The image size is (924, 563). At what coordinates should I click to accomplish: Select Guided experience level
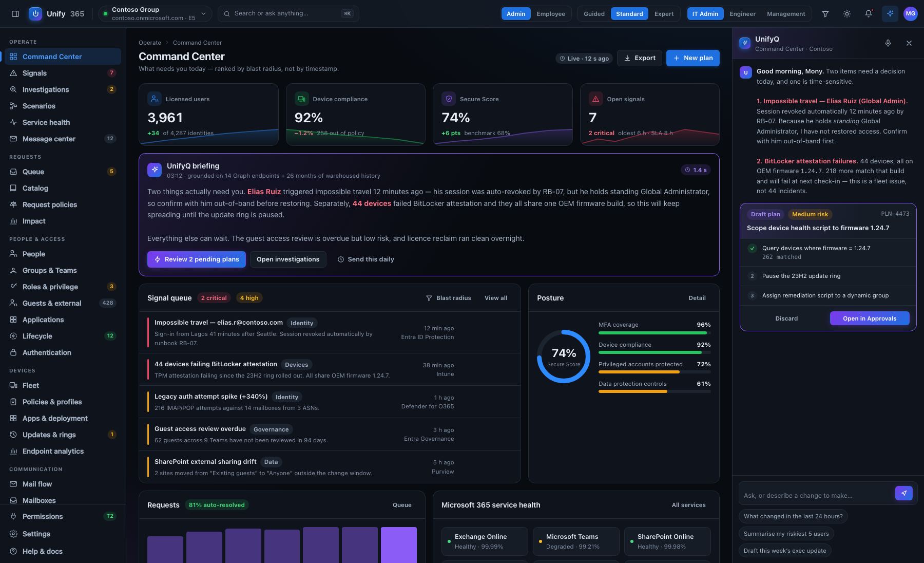click(594, 14)
